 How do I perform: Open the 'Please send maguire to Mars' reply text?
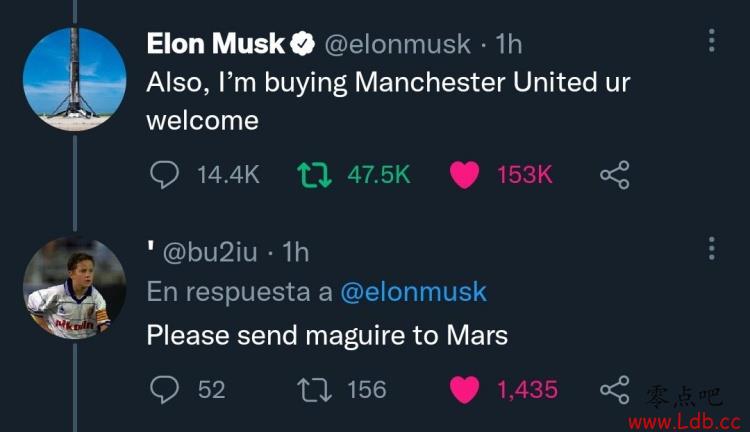pyautogui.click(x=327, y=335)
